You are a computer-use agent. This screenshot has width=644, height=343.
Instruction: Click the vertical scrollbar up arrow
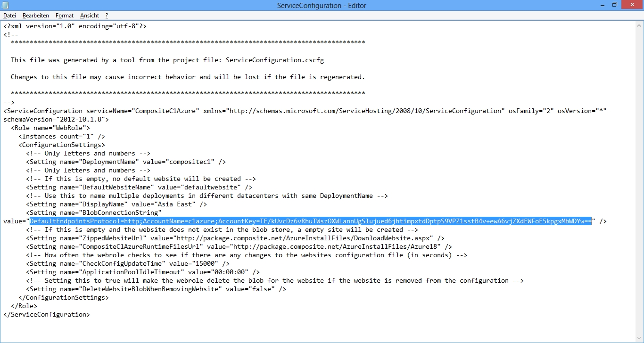tap(640, 24)
